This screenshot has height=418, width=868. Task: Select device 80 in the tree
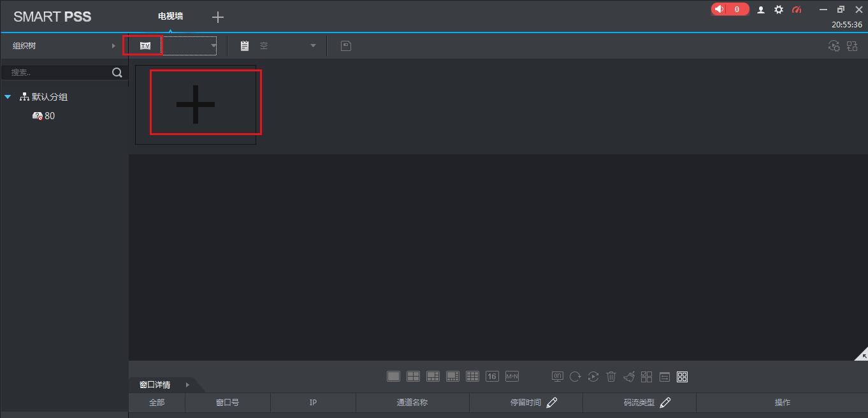pos(50,116)
